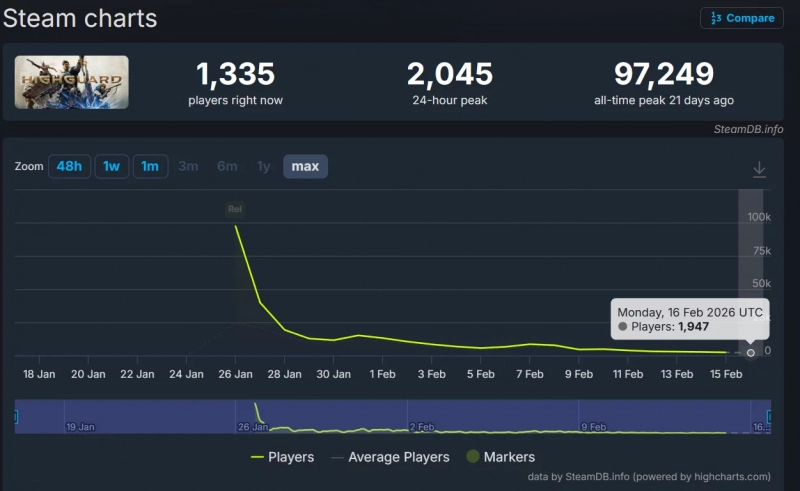The image size is (800, 491).
Task: Click the Compare button icon
Action: pos(715,18)
